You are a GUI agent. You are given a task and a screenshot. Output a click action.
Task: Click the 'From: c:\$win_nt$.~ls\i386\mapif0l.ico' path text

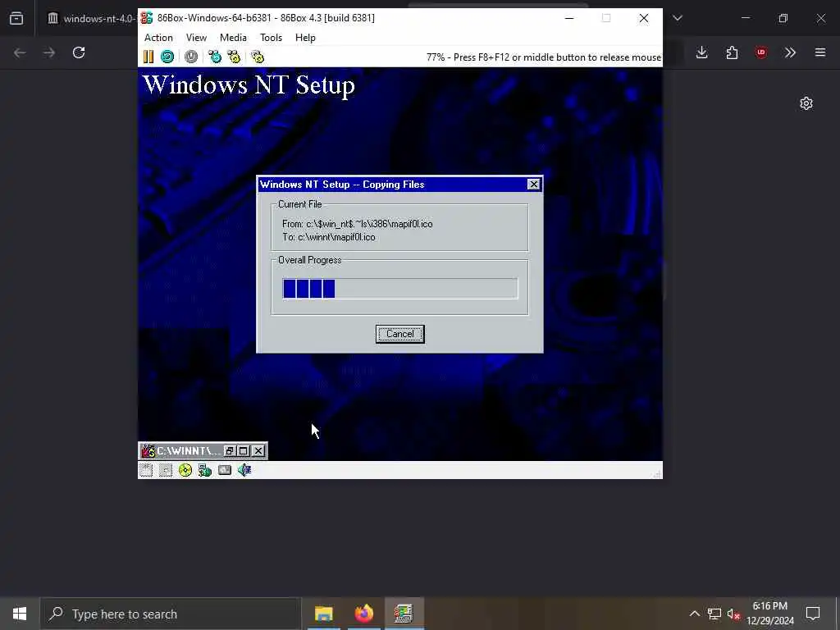coord(358,224)
